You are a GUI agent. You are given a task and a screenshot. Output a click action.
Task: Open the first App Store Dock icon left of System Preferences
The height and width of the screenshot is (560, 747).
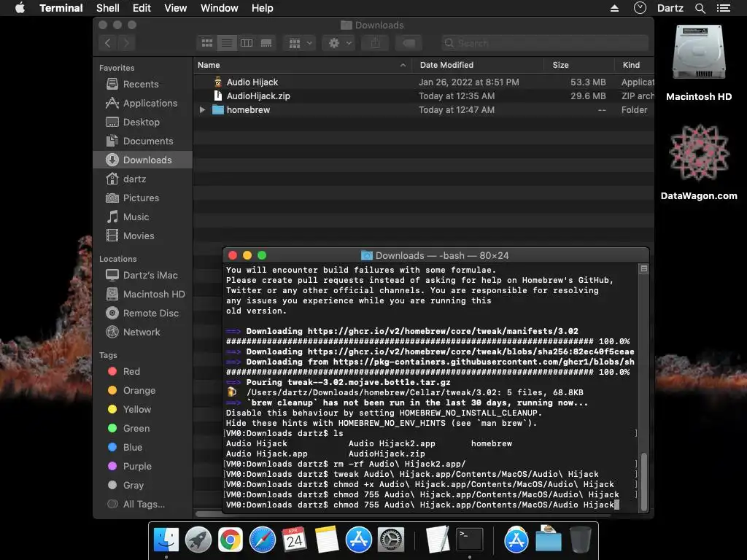(x=359, y=540)
